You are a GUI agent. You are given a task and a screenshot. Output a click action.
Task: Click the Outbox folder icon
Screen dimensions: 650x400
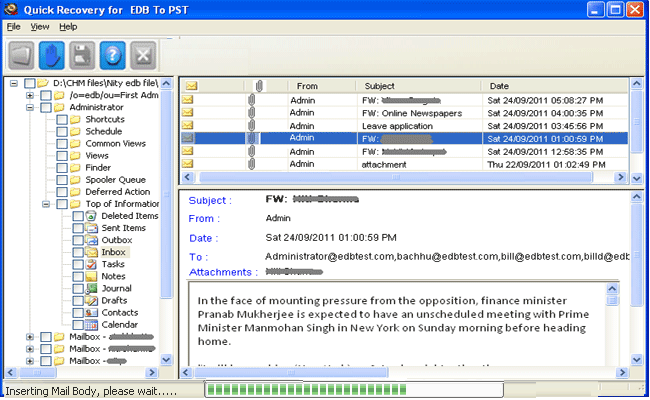91,240
